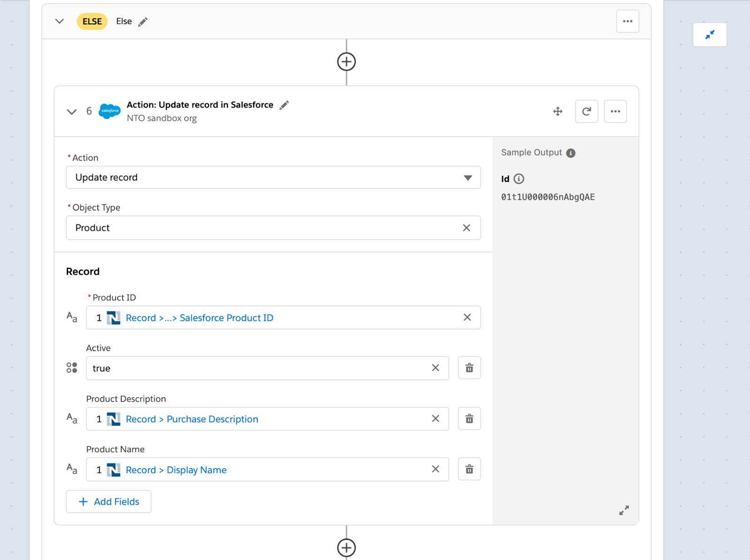Click the NetSuite icon in Product Name field
Image resolution: width=750 pixels, height=560 pixels.
[x=113, y=470]
